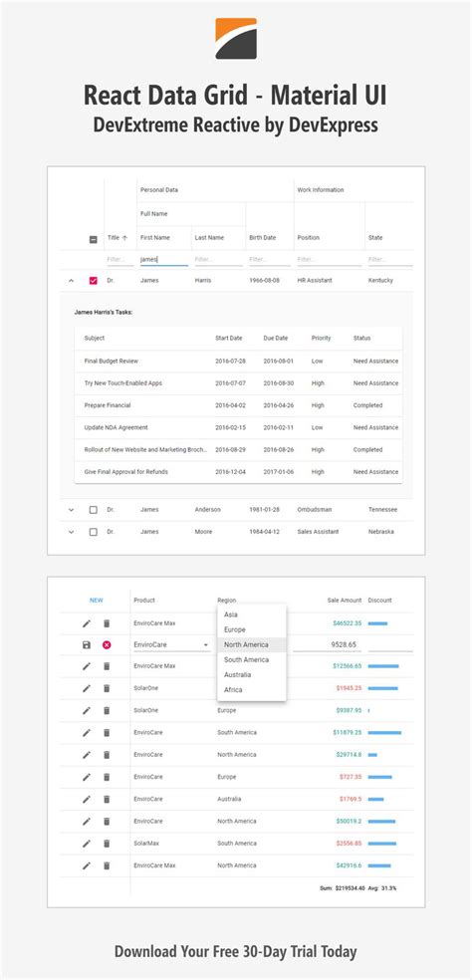Click the Ombudsman position cell
472x980 pixels.
click(x=313, y=510)
